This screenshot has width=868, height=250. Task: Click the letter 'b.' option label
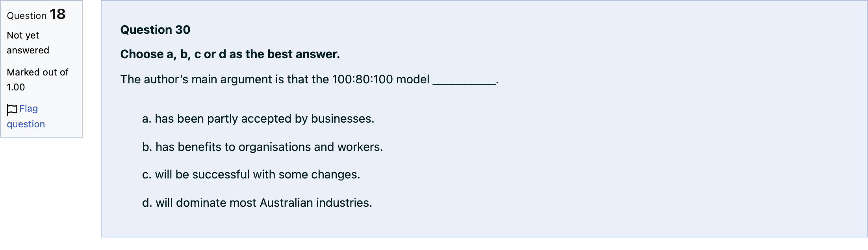coord(147,147)
